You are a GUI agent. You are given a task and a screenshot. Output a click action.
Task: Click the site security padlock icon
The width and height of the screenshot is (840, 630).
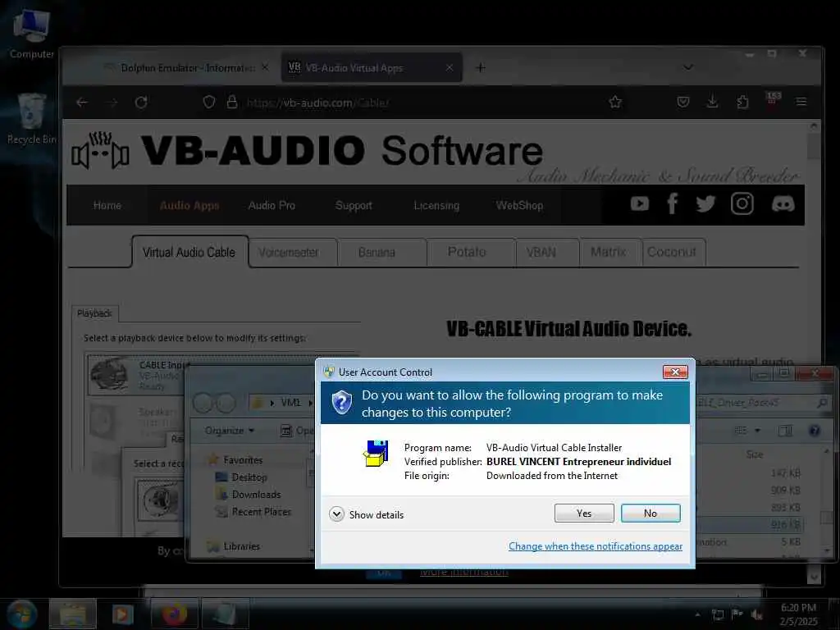[232, 102]
